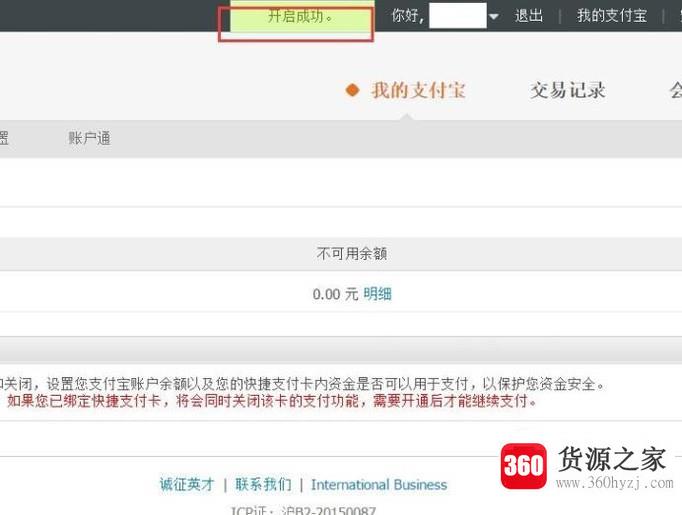Open the 联系我们 footer link
682x515 pixels.
263,484
